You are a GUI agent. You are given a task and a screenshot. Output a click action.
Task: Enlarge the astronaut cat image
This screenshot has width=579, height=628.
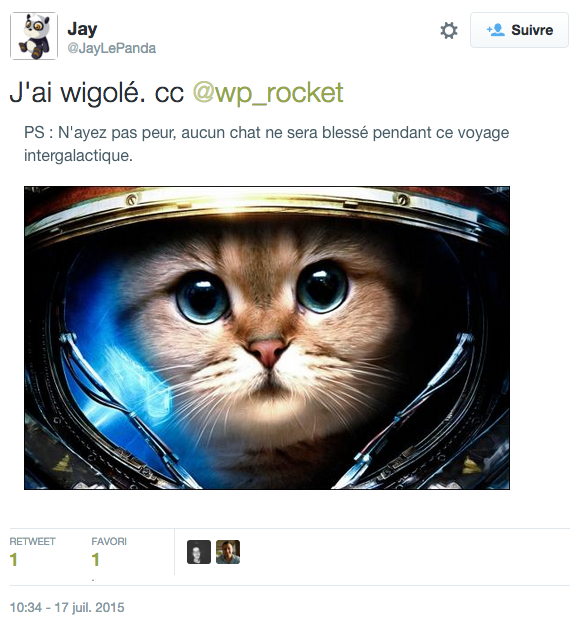click(267, 338)
